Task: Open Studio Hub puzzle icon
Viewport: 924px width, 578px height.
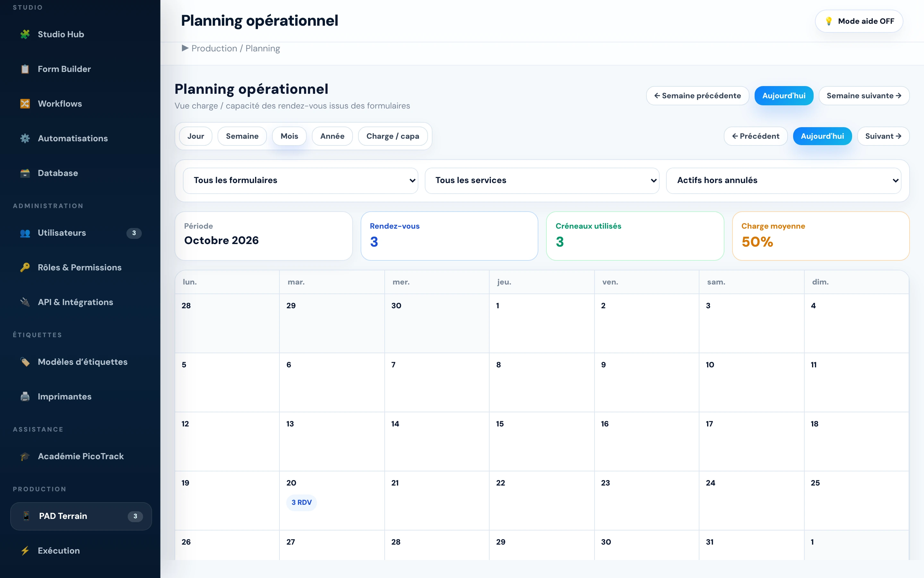Action: 25,34
